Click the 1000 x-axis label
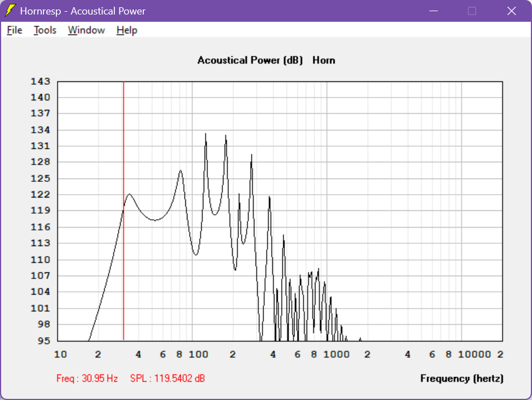This screenshot has width=532, height=400. (x=336, y=354)
